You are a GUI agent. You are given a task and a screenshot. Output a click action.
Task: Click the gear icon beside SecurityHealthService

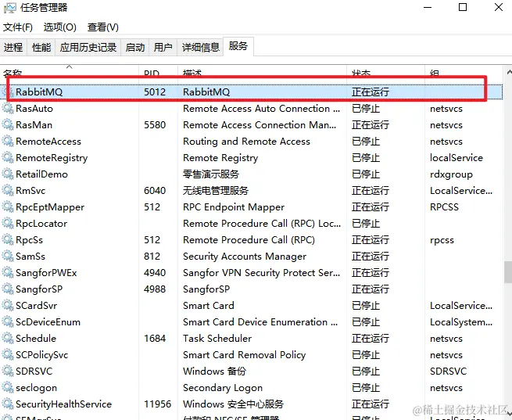click(8, 404)
